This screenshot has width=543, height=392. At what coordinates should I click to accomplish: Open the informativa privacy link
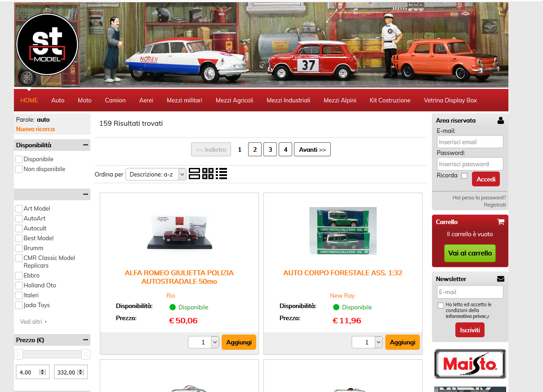click(x=467, y=316)
